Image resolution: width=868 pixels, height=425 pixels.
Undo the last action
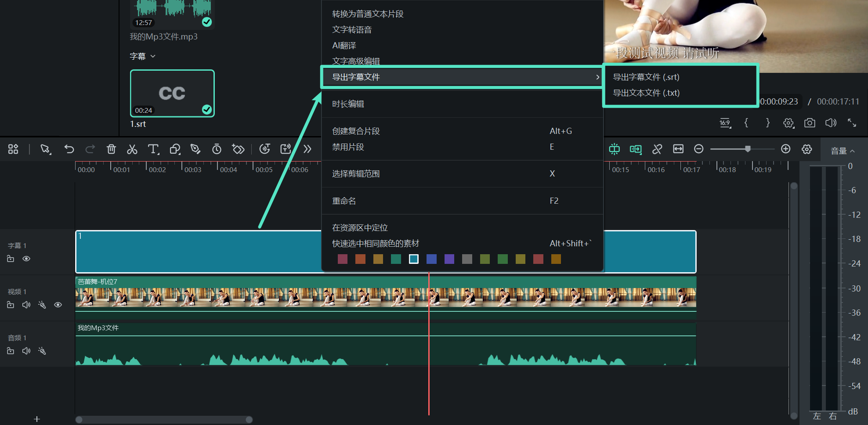69,149
